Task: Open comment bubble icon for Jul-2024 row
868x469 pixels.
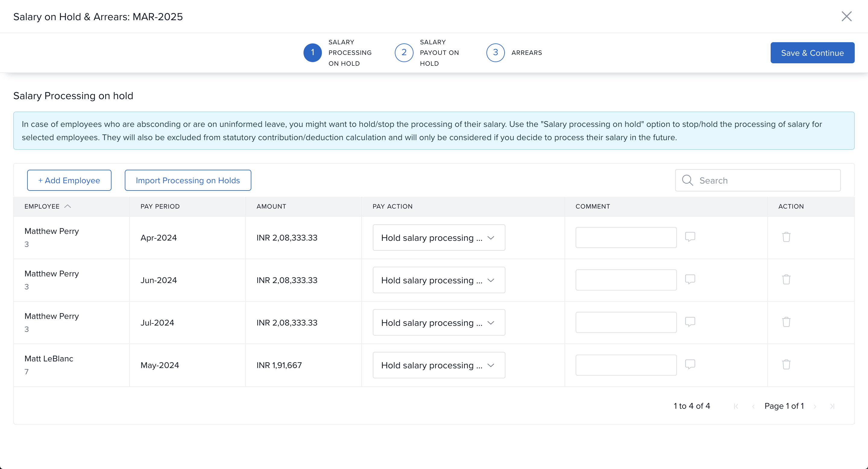Action: (x=690, y=322)
